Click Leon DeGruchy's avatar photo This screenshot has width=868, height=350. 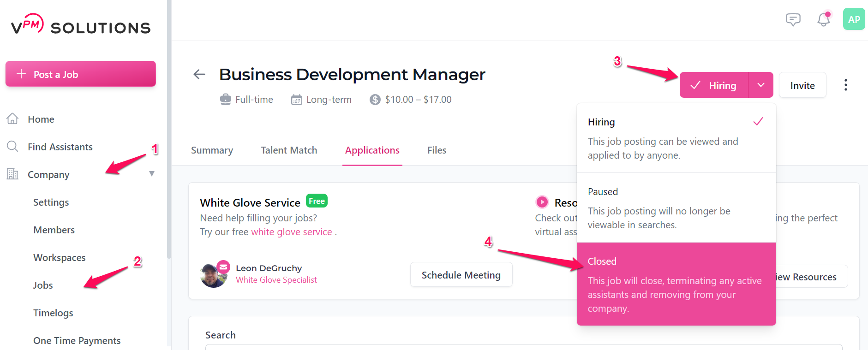pyautogui.click(x=214, y=274)
